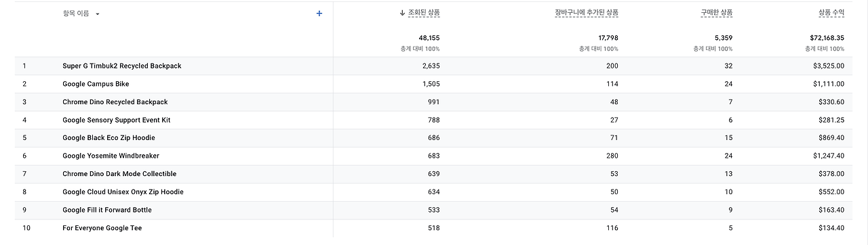Select Chrome Dino Recycled Backpack item name
This screenshot has width=868, height=245.
[x=115, y=102]
